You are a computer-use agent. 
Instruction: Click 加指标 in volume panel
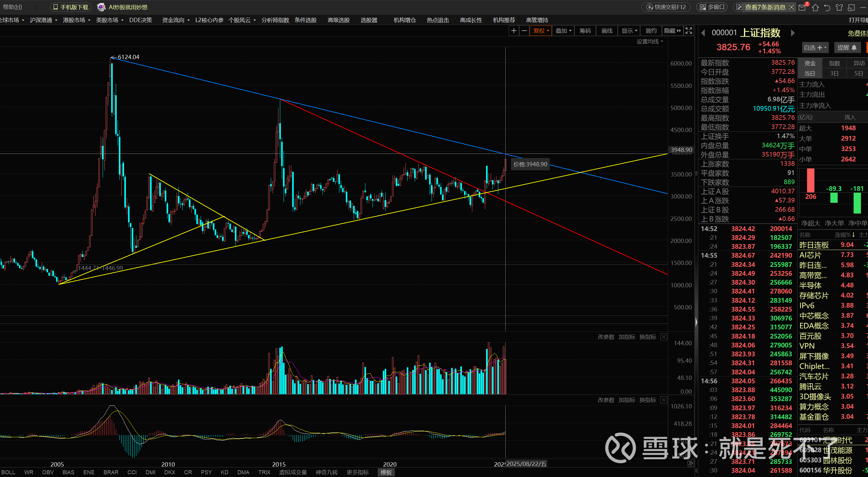coord(627,337)
